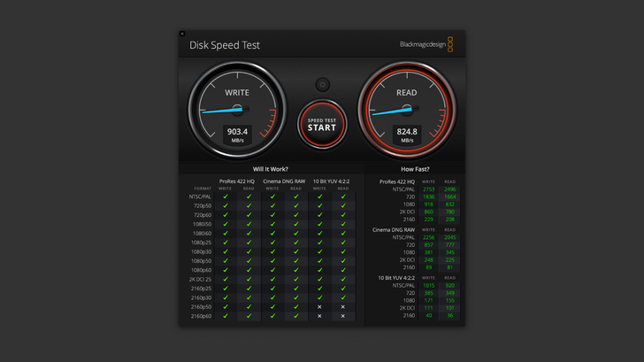Image resolution: width=644 pixels, height=362 pixels.
Task: Select the 824.8 MB/s read readout
Action: coord(407,132)
